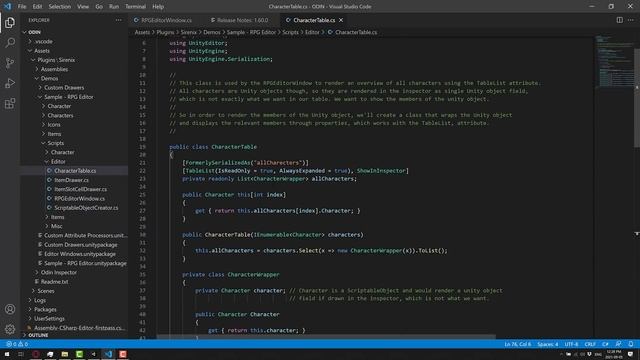Open the Accounts menu icon
This screenshot has width=640, height=360.
pyautogui.click(x=10, y=309)
